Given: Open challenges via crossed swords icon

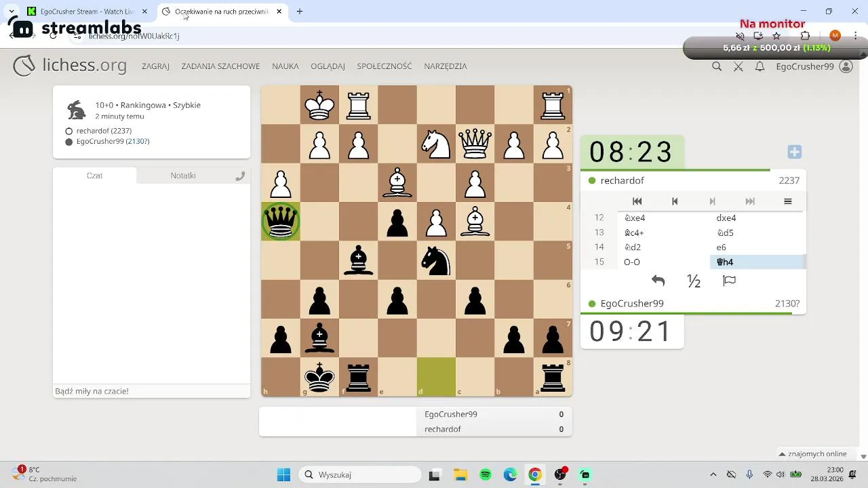Looking at the screenshot, I should (x=738, y=66).
